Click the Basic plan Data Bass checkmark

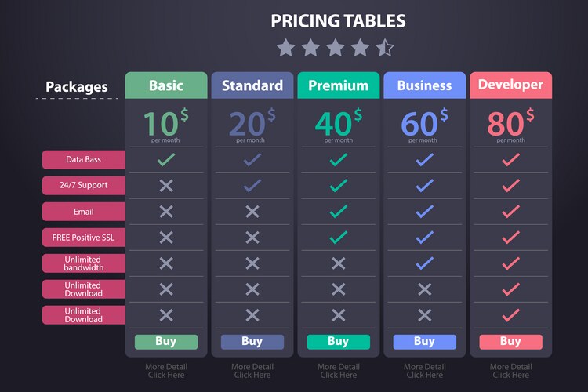166,160
